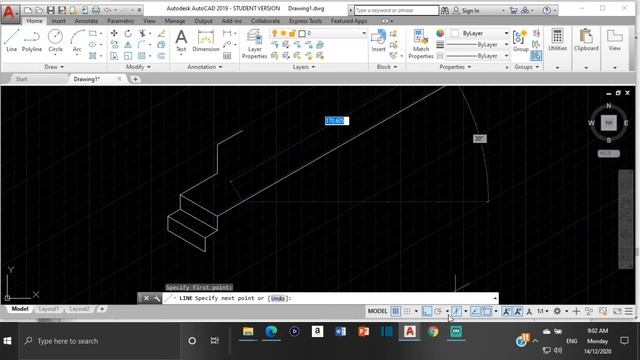Image resolution: width=640 pixels, height=360 pixels.
Task: Expand the Layers panel
Action: tap(304, 67)
